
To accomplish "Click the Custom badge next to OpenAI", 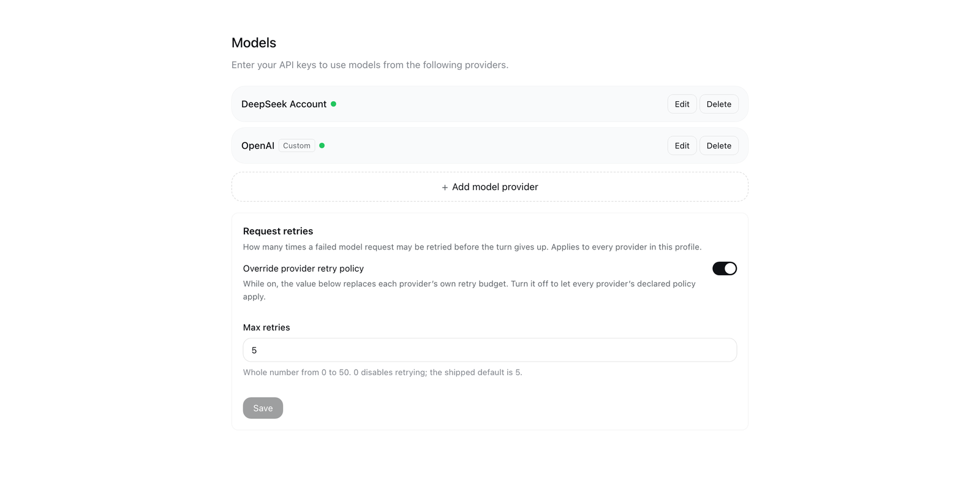I will pyautogui.click(x=296, y=146).
